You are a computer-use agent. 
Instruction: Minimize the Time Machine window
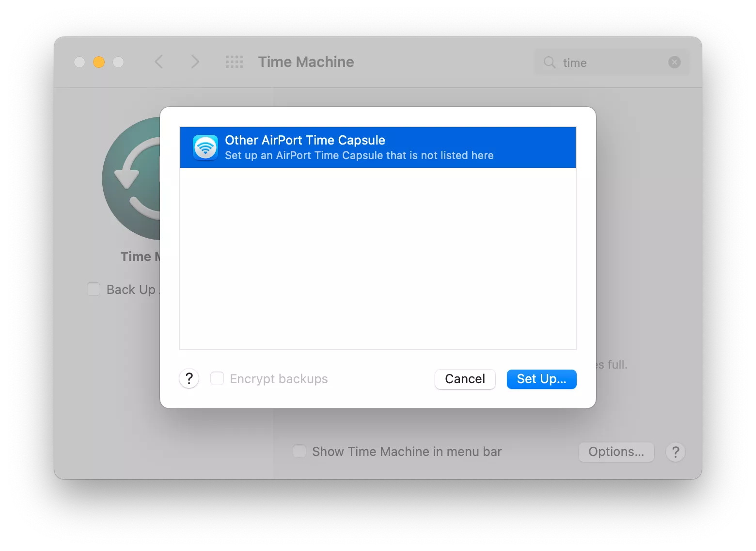click(x=98, y=62)
